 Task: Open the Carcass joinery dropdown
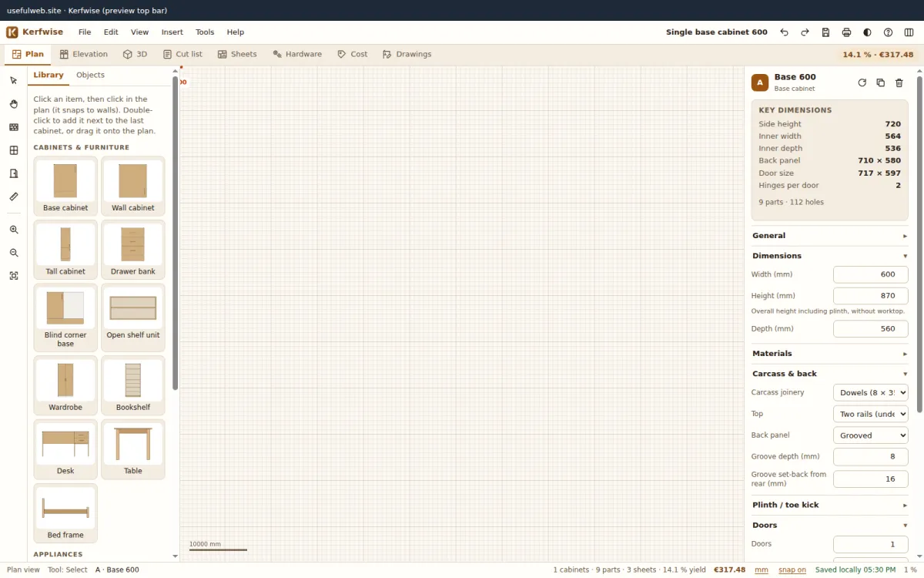871,392
